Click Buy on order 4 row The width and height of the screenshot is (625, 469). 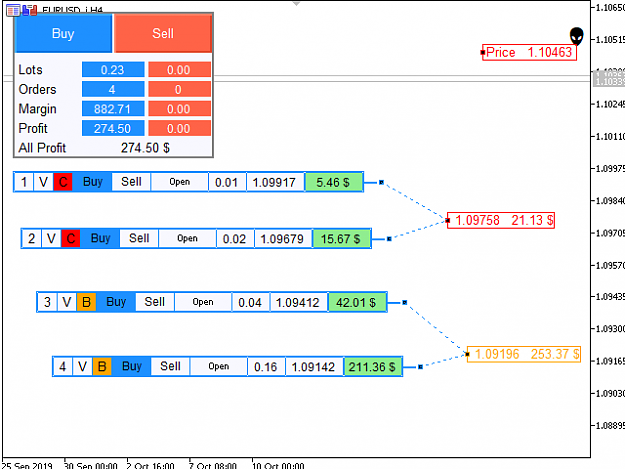132,366
